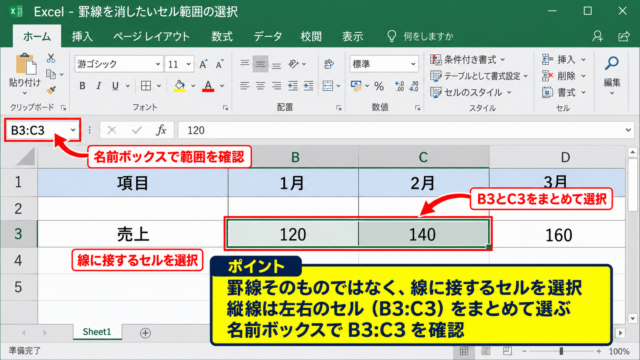Screen dimensions: 640x360
Task: Apply red font color A
Action: tap(208, 86)
